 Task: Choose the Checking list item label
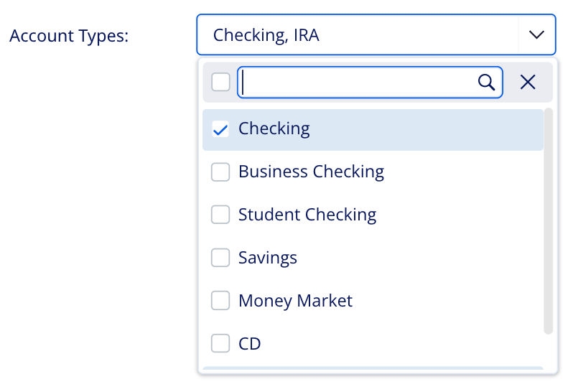tap(274, 129)
